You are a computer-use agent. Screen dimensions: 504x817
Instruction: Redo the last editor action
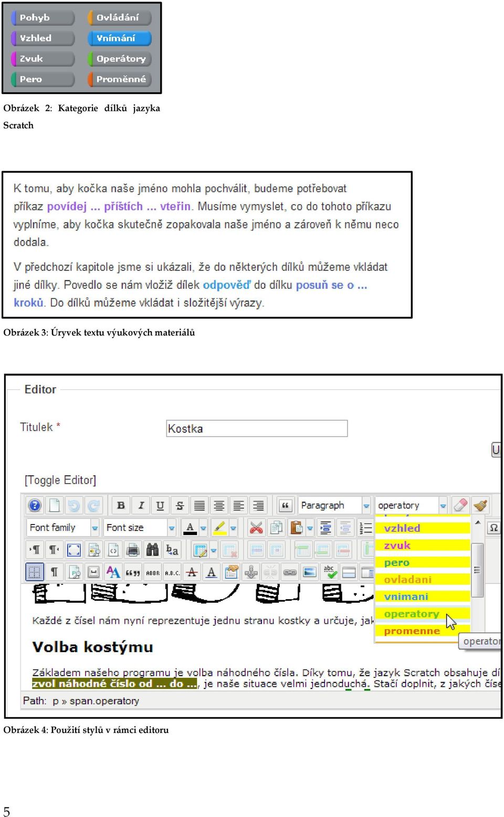93,505
